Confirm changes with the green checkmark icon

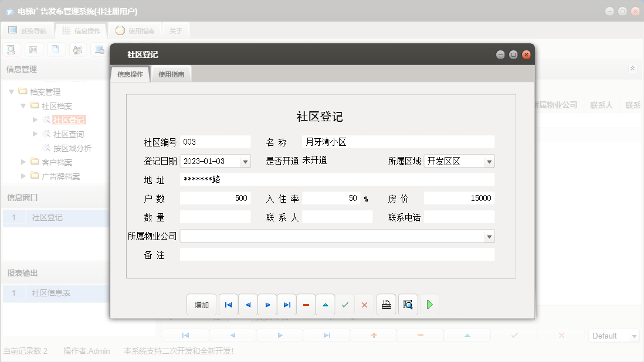344,304
